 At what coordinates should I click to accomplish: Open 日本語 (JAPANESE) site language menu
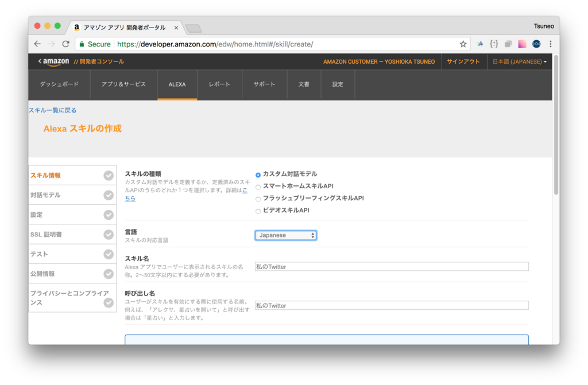[519, 61]
